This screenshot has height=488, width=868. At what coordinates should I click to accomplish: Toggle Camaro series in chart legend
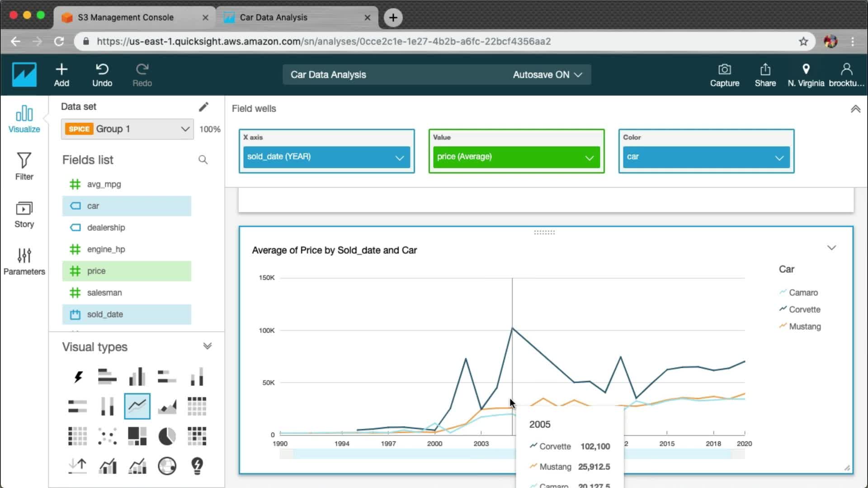(803, 292)
